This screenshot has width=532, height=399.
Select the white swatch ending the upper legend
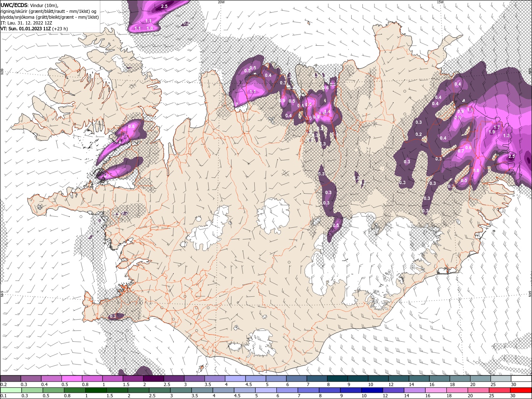point(521,379)
